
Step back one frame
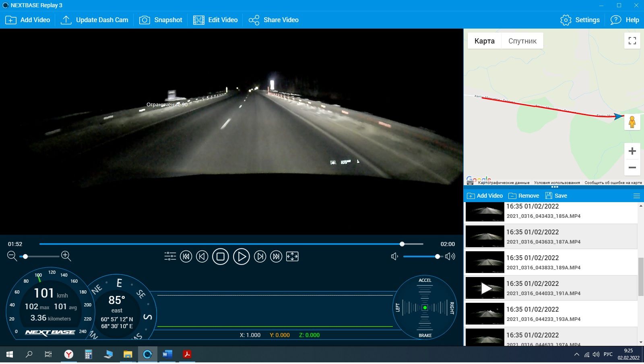point(202,256)
